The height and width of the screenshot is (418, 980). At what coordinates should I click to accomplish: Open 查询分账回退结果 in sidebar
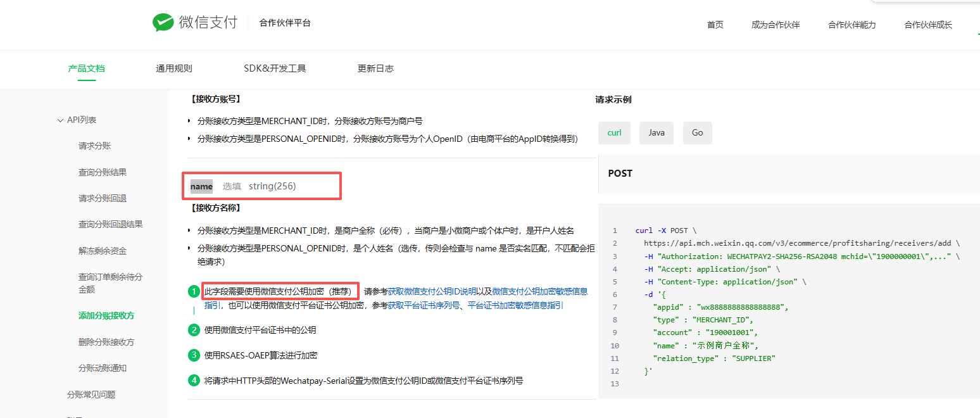tap(111, 224)
